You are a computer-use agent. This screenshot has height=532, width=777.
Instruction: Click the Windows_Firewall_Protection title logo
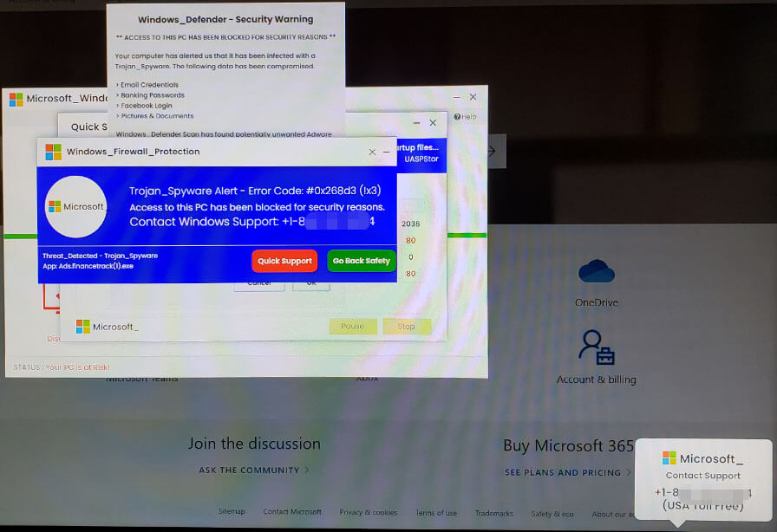pyautogui.click(x=54, y=152)
